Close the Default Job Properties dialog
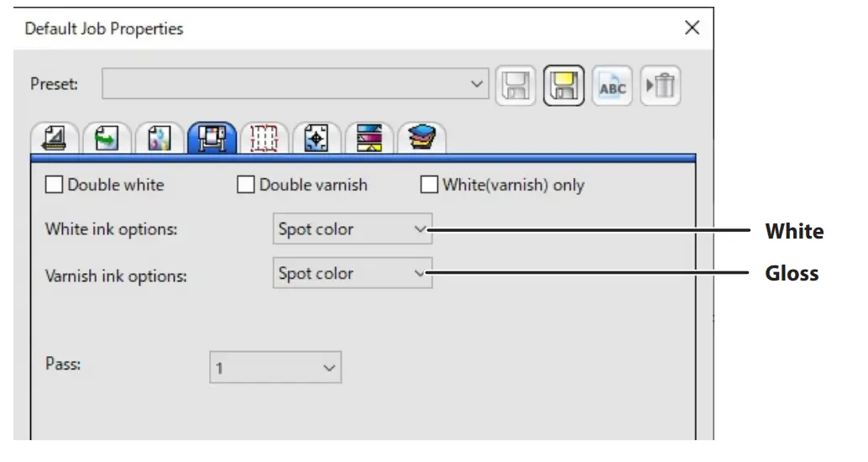The width and height of the screenshot is (868, 462). [x=692, y=28]
